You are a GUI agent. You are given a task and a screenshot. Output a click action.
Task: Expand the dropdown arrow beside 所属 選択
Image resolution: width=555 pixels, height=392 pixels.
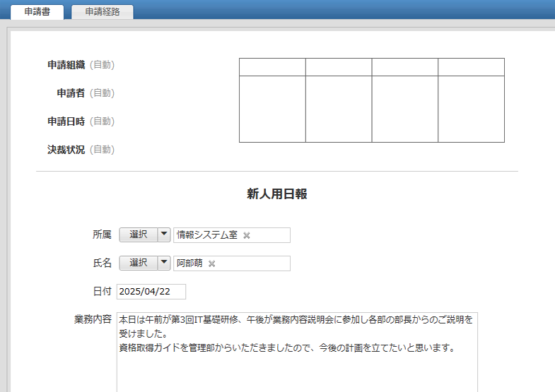[x=164, y=234]
